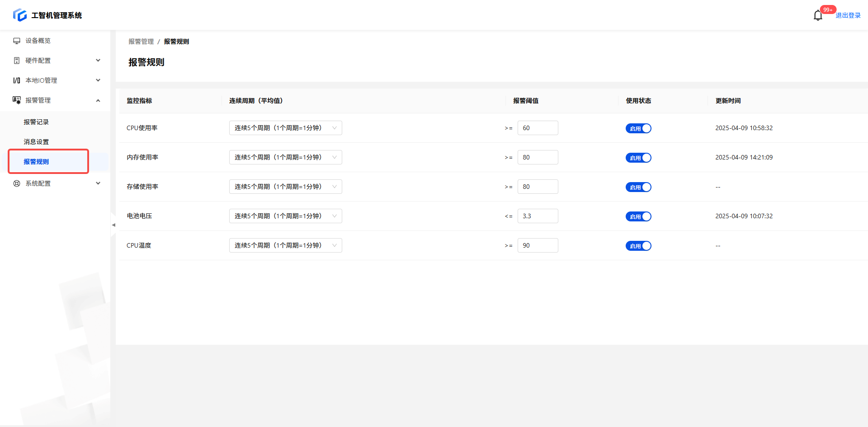Viewport: 868px width, 427px height.
Task: Click the 本地IO管理 I/O icon
Action: [17, 80]
